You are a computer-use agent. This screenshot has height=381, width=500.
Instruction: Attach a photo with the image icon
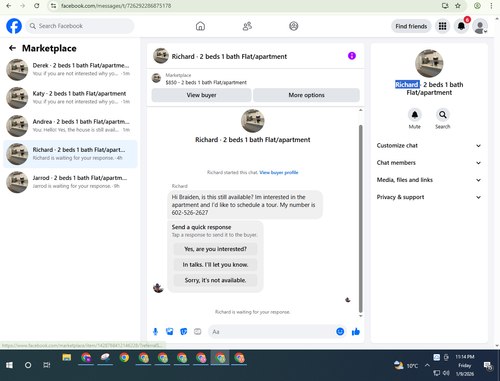[170, 332]
